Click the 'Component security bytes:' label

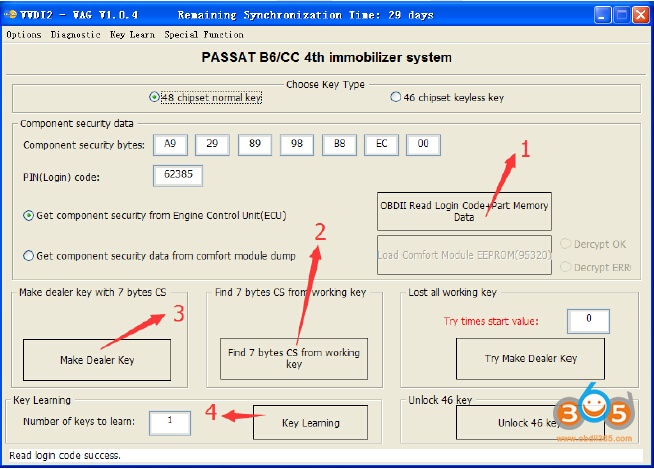[x=84, y=145]
